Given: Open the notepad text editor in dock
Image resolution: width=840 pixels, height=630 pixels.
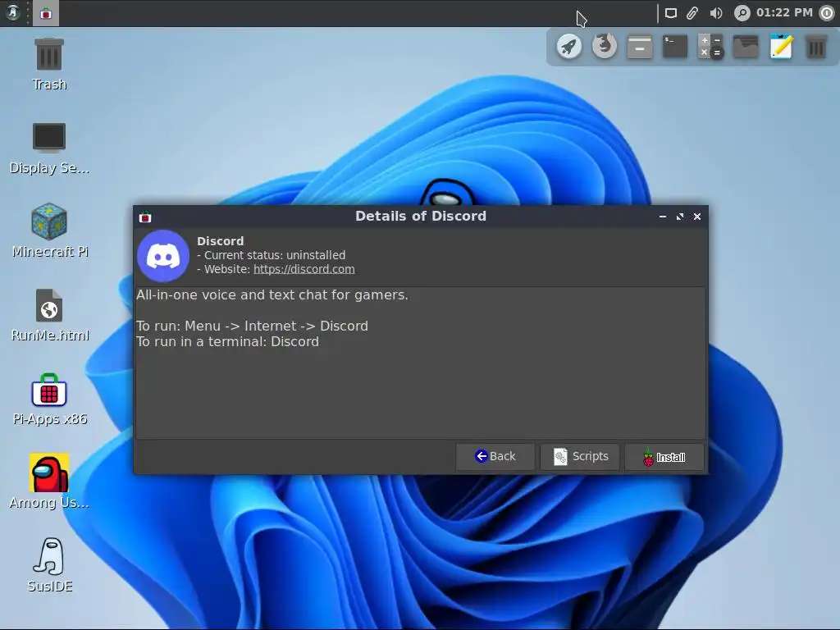Looking at the screenshot, I should [x=781, y=47].
